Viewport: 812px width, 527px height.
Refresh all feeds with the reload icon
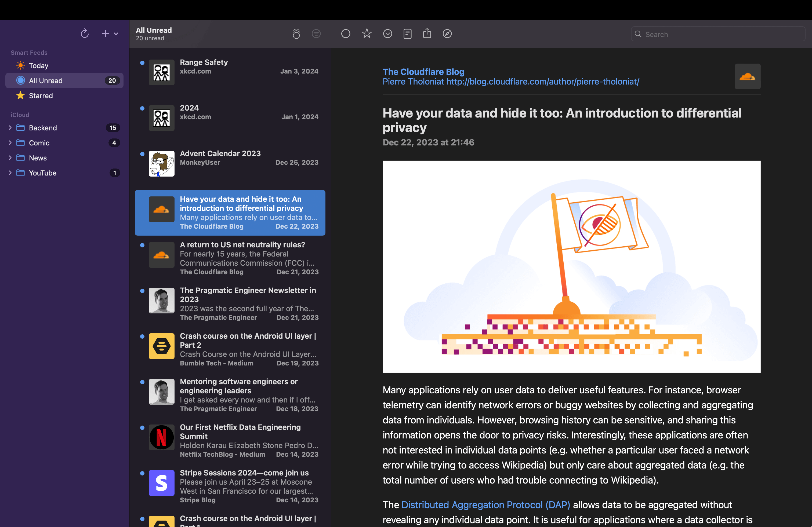85,33
